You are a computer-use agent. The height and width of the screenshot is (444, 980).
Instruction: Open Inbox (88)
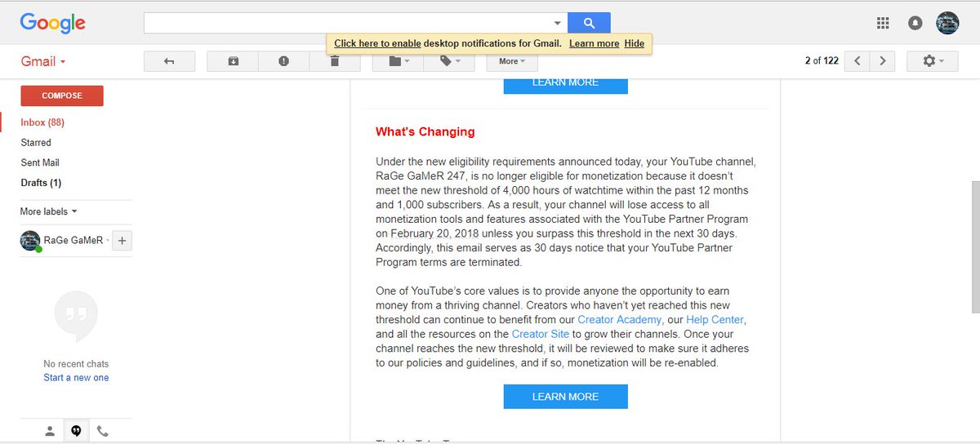pyautogui.click(x=42, y=122)
